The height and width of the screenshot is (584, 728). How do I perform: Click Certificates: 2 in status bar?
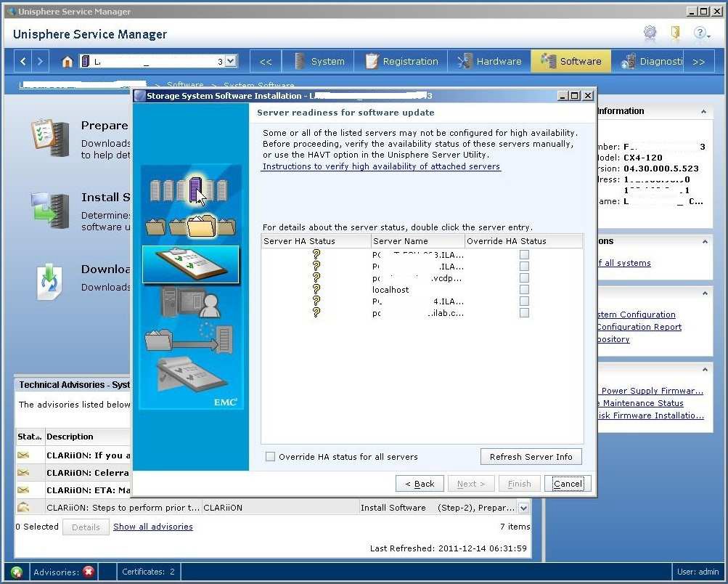pyautogui.click(x=149, y=572)
